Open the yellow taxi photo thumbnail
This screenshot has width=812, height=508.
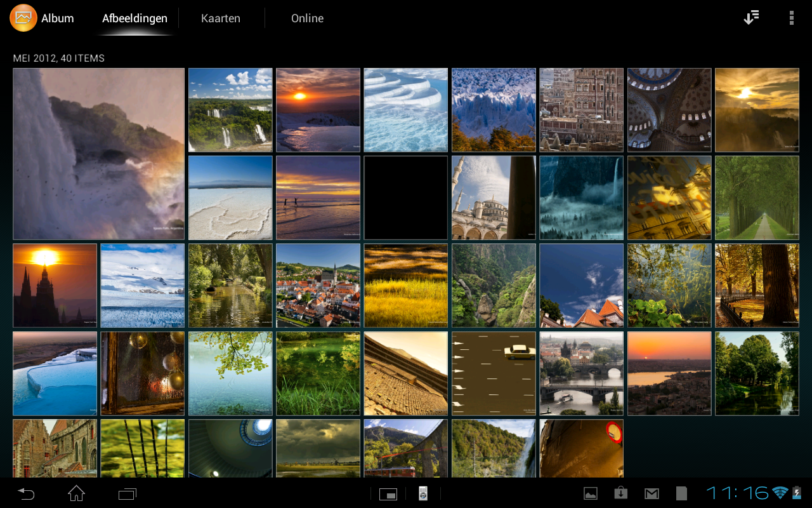[494, 373]
